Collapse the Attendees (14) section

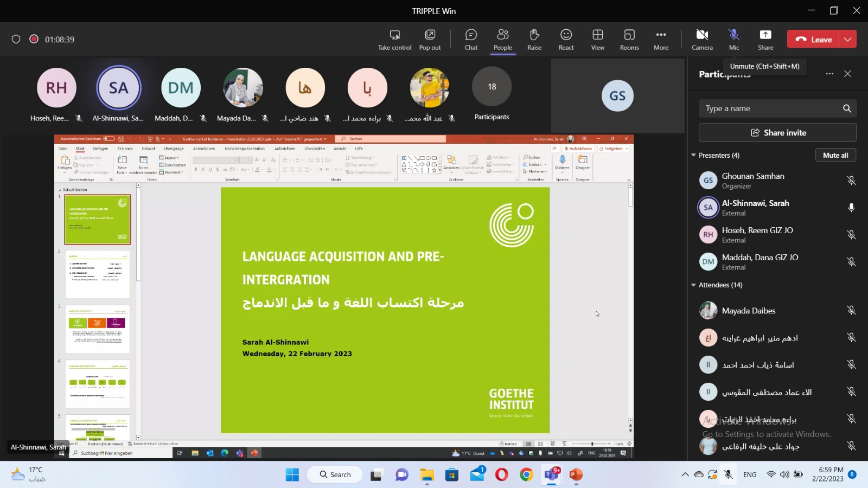(693, 285)
